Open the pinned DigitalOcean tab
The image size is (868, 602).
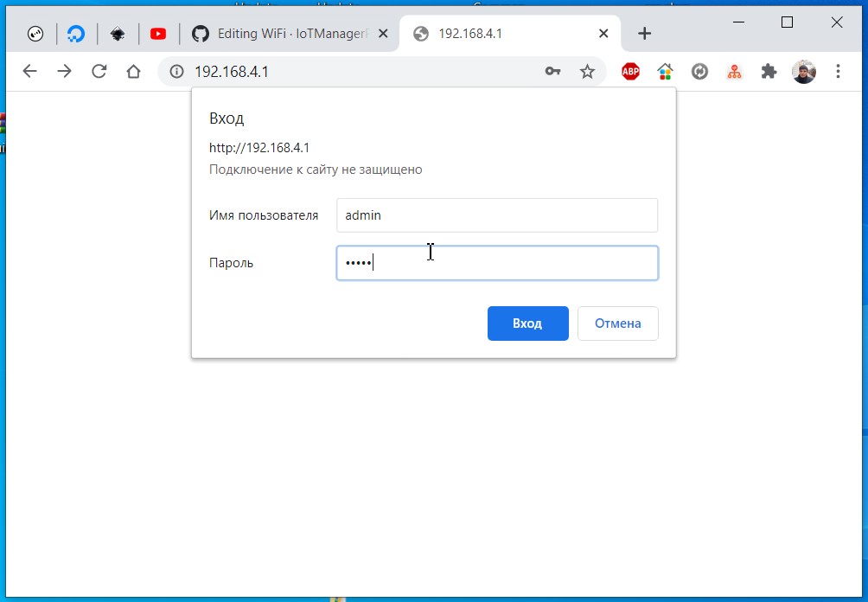pyautogui.click(x=76, y=34)
